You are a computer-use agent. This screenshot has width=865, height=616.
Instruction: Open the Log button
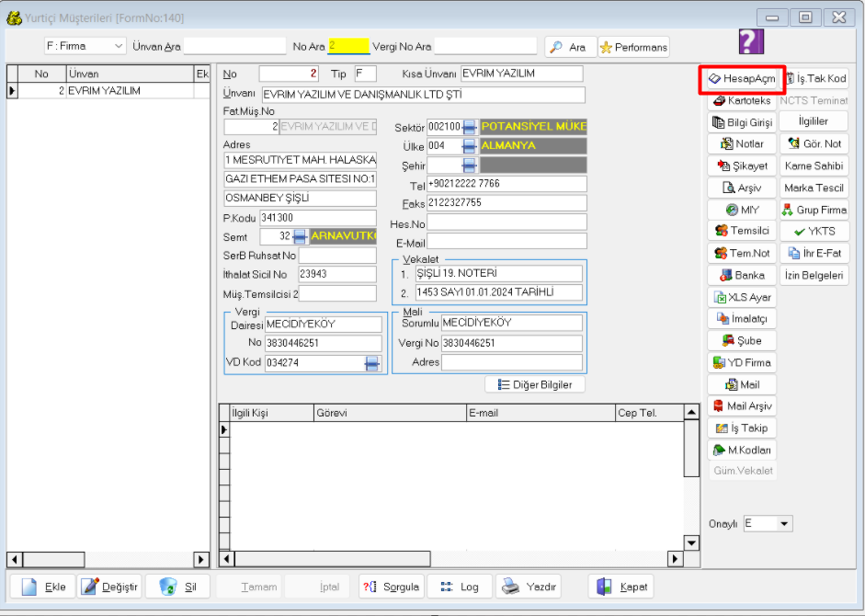[x=460, y=587]
